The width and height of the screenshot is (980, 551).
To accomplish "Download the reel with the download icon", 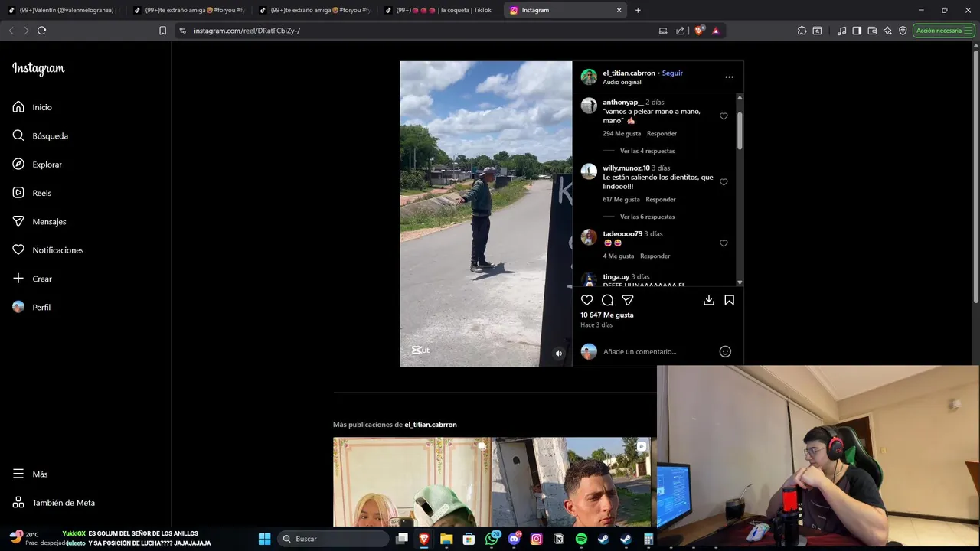I will 709,300.
